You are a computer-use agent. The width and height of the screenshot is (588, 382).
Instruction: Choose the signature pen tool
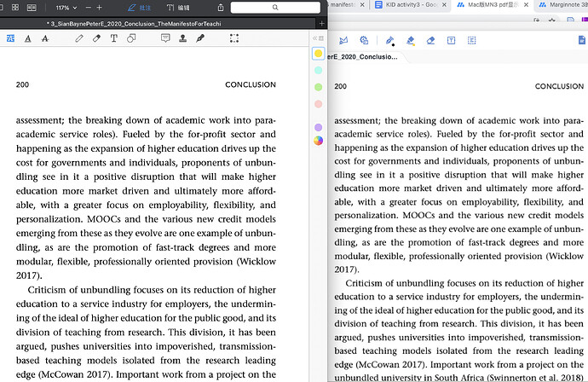tap(200, 38)
